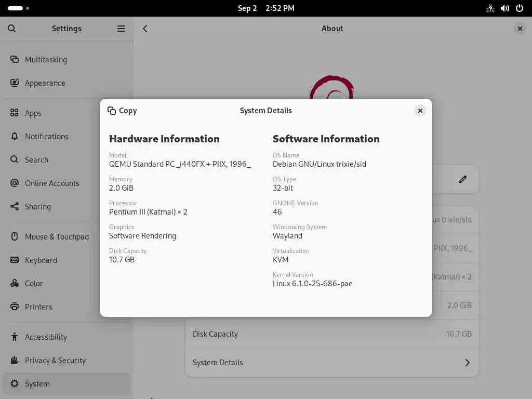
Task: Click the processor value Pentium III (Katmai)
Action: (x=148, y=212)
